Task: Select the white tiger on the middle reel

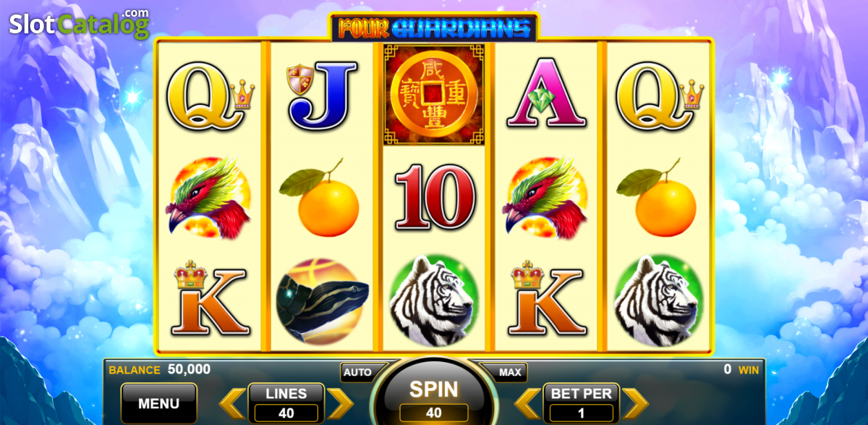Action: click(x=434, y=300)
